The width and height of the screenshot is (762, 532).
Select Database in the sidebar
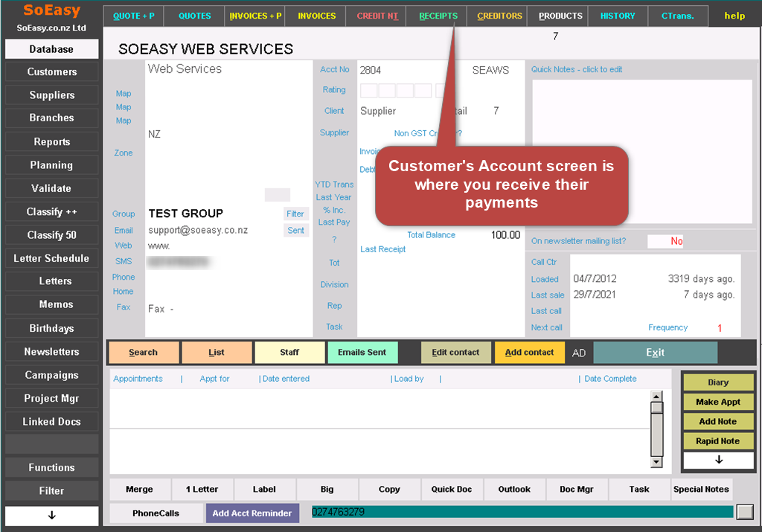(51, 49)
